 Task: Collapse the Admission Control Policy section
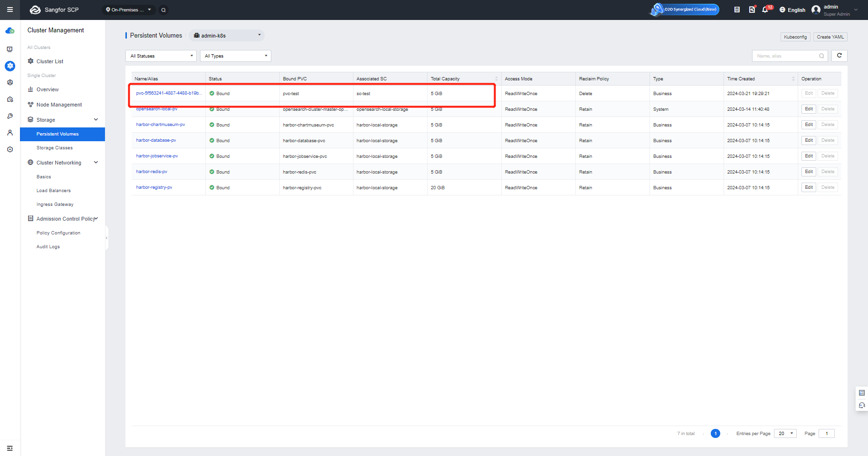click(96, 219)
